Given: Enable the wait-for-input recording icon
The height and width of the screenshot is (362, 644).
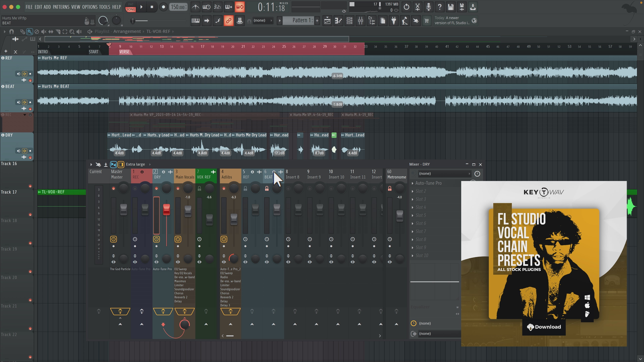Looking at the screenshot, I should [x=206, y=7].
